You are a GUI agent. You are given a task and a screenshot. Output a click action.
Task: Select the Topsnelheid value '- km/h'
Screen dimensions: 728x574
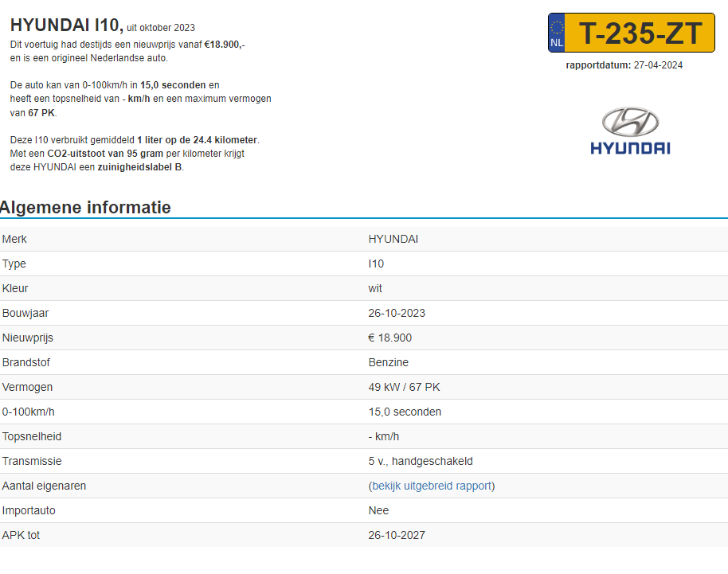[384, 436]
